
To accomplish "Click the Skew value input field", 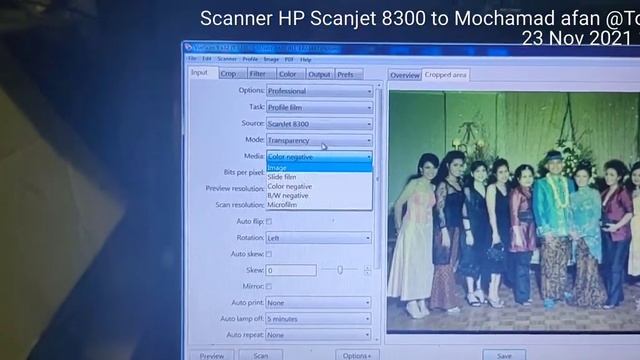I will pyautogui.click(x=291, y=270).
